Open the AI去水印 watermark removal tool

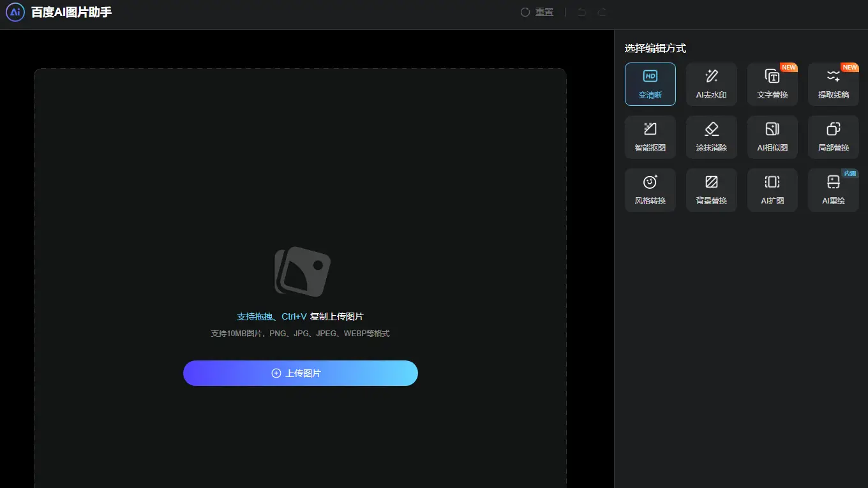pos(711,84)
